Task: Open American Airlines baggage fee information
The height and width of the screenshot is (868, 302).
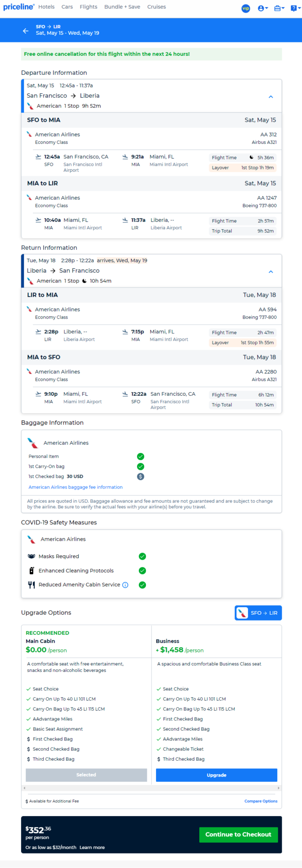Action: 76,487
